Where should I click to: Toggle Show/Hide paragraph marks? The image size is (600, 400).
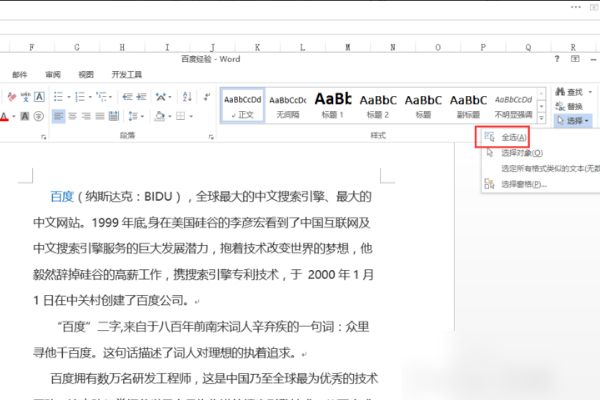click(x=207, y=97)
